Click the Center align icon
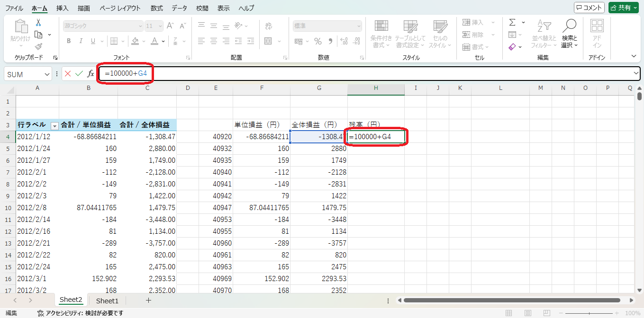Viewport: 644px width, 318px height. pyautogui.click(x=214, y=41)
